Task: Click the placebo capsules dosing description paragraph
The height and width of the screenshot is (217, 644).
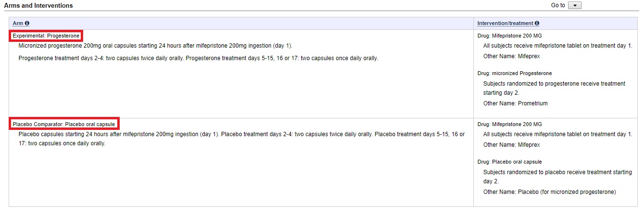Action: click(x=241, y=139)
